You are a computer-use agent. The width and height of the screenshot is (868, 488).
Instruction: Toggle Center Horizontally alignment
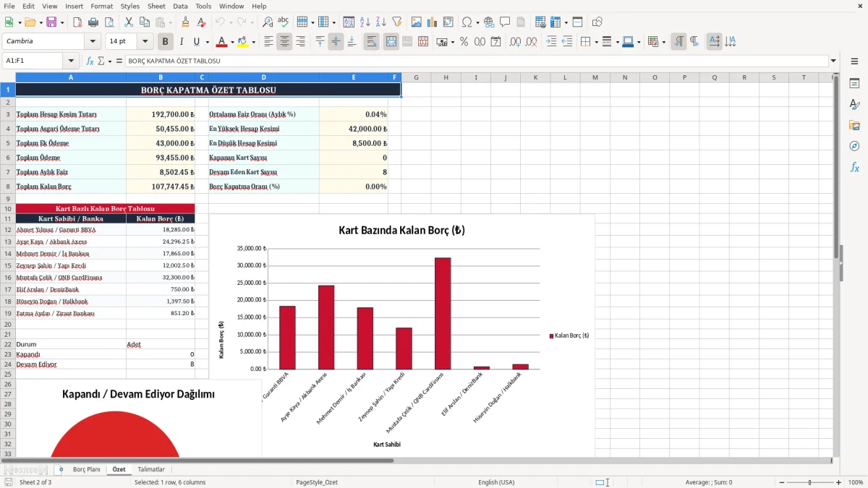pyautogui.click(x=284, y=42)
